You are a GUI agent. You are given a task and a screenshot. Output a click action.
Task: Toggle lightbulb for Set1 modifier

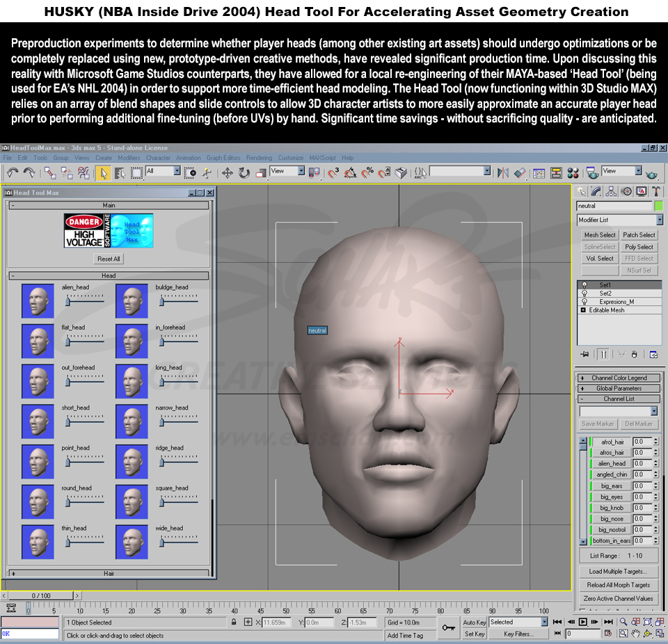tap(584, 285)
